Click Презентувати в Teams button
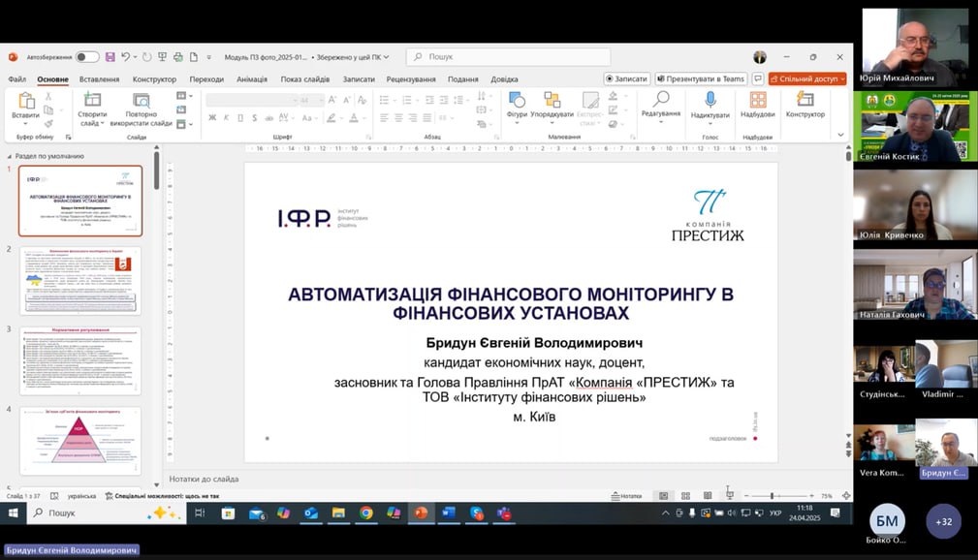The height and width of the screenshot is (560, 978). tap(701, 78)
